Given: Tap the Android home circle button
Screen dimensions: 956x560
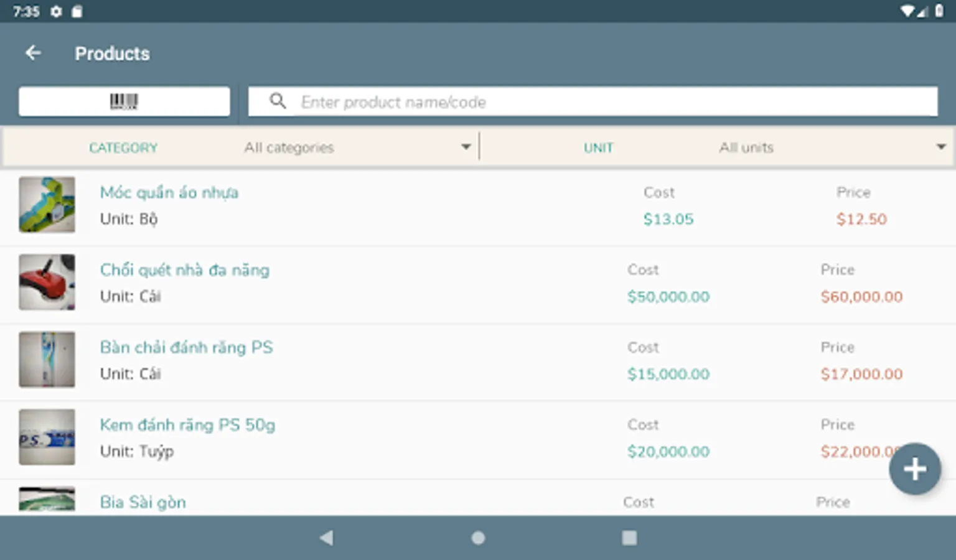Looking at the screenshot, I should pyautogui.click(x=478, y=538).
